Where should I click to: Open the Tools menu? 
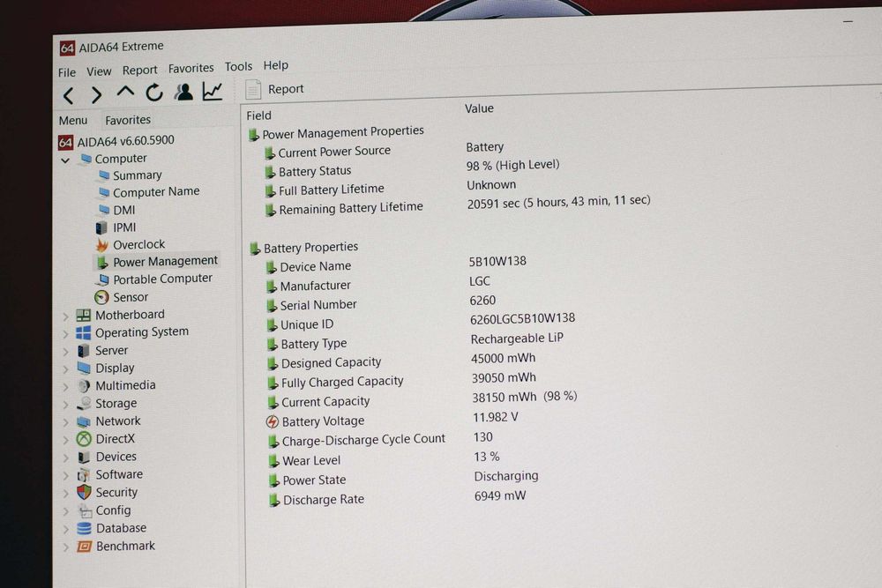pos(238,66)
